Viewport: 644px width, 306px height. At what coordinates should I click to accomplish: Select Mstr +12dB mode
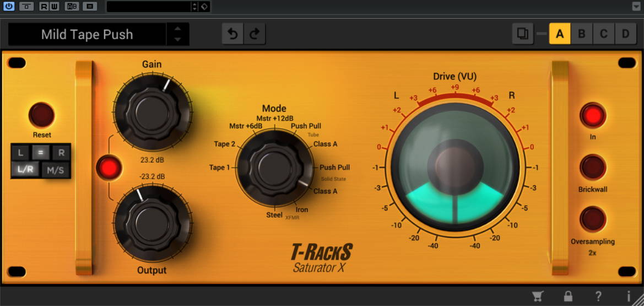pyautogui.click(x=275, y=119)
